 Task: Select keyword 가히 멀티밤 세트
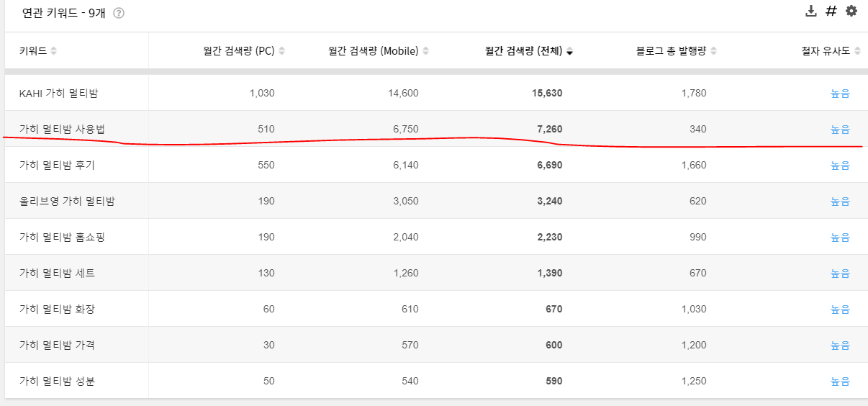click(x=57, y=273)
